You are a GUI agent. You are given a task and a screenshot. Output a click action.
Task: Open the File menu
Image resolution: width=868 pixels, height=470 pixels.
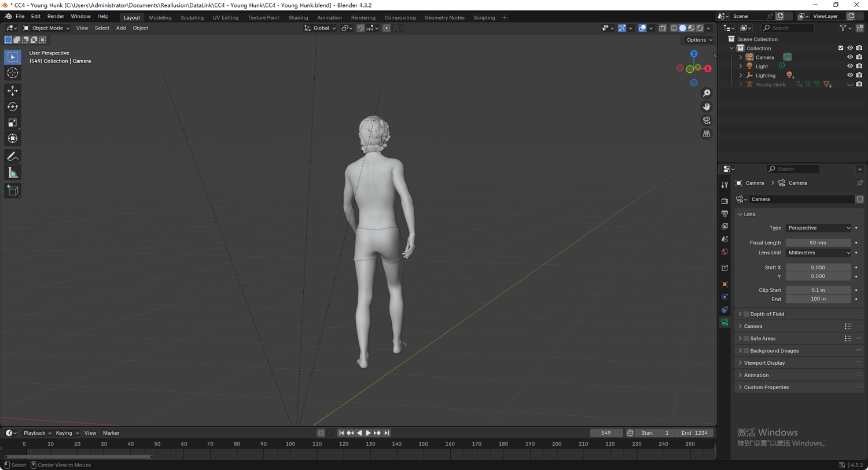click(x=20, y=17)
